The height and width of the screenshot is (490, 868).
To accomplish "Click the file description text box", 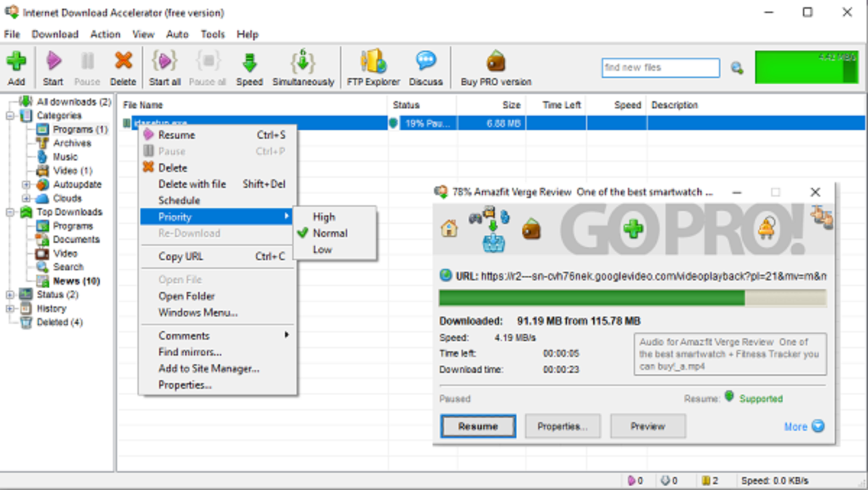I will pyautogui.click(x=731, y=354).
